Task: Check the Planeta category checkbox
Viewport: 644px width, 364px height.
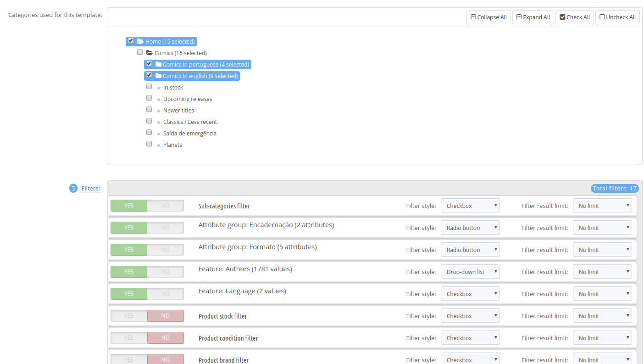Action: (149, 144)
